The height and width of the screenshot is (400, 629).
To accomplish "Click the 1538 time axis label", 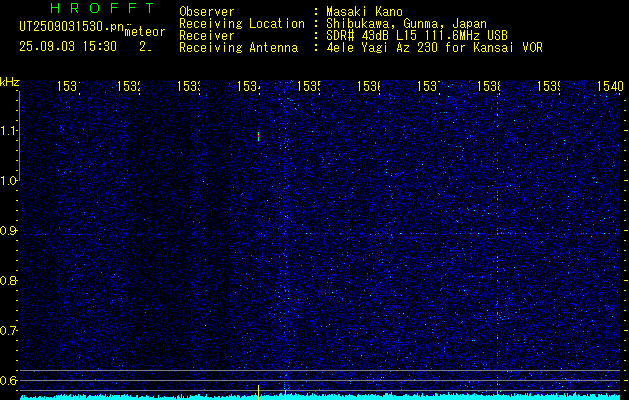I will (489, 86).
